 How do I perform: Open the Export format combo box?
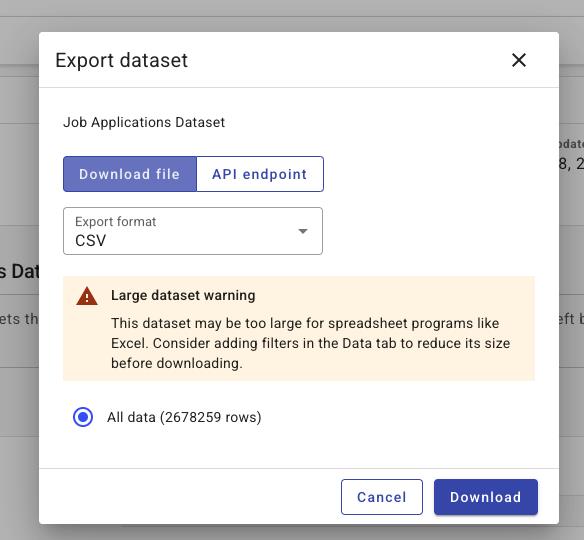pos(193,231)
